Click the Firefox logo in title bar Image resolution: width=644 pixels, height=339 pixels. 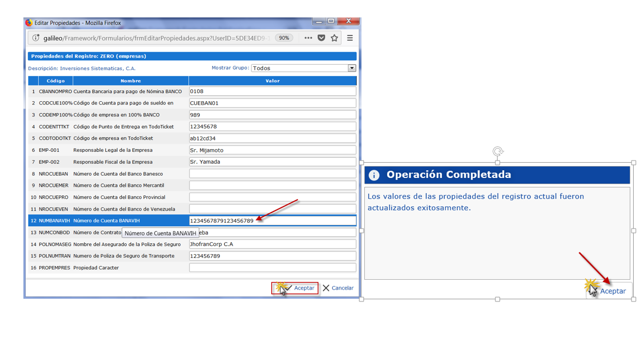pyautogui.click(x=29, y=22)
